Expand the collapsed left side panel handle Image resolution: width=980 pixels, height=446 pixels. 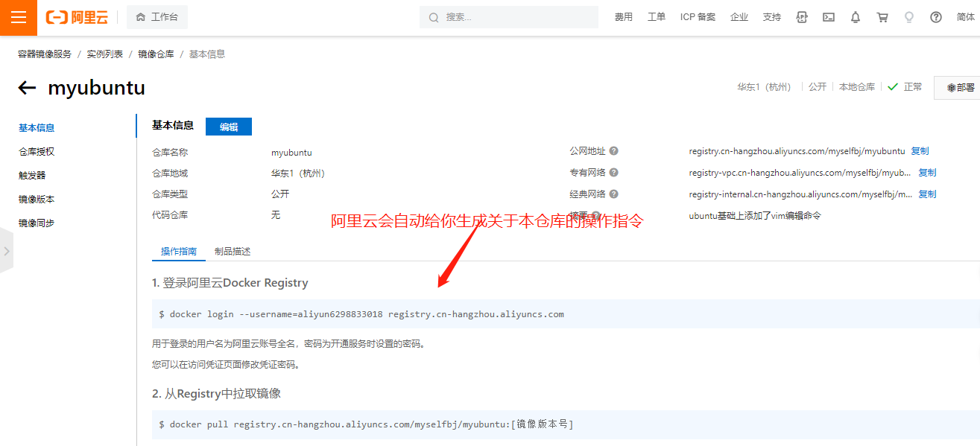click(x=6, y=251)
